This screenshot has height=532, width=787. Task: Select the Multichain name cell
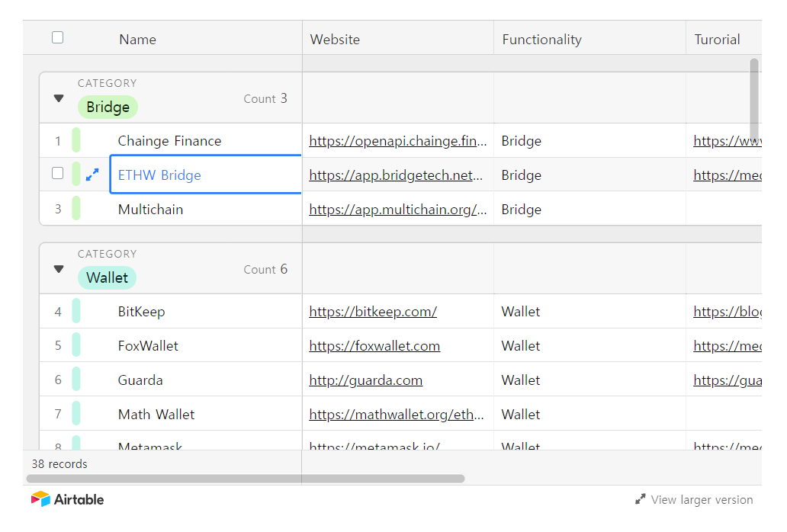tap(206, 209)
